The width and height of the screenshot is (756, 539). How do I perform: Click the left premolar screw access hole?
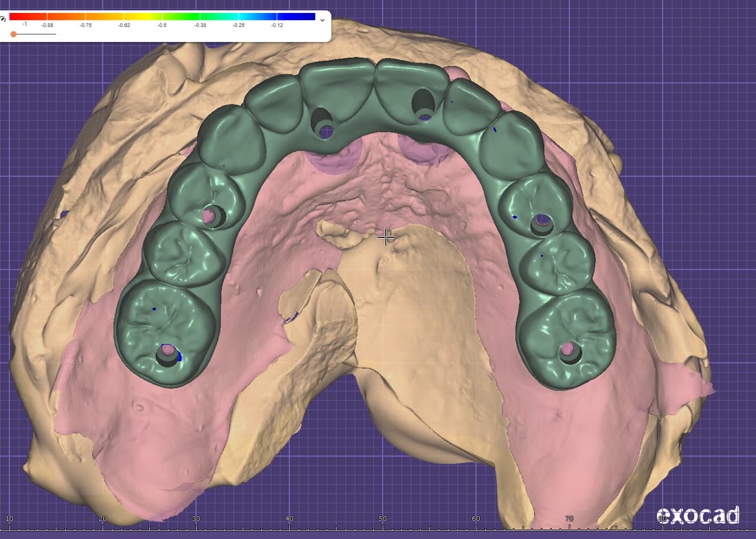212,217
